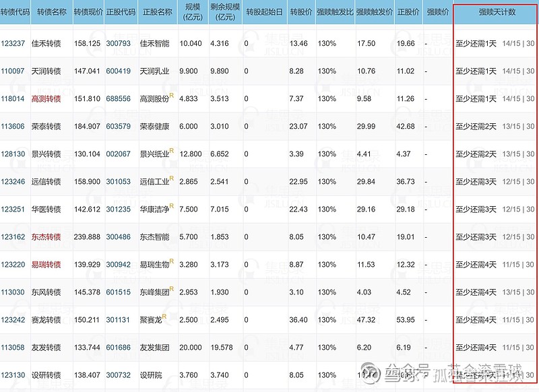Screen dimensions: 539x392
Task: Open bond code 113030 link
Action: click(x=13, y=292)
